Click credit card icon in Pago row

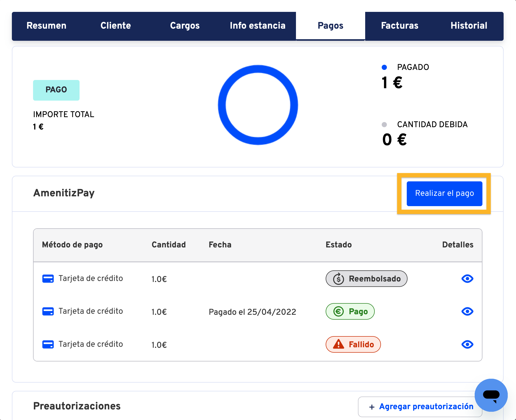point(48,311)
